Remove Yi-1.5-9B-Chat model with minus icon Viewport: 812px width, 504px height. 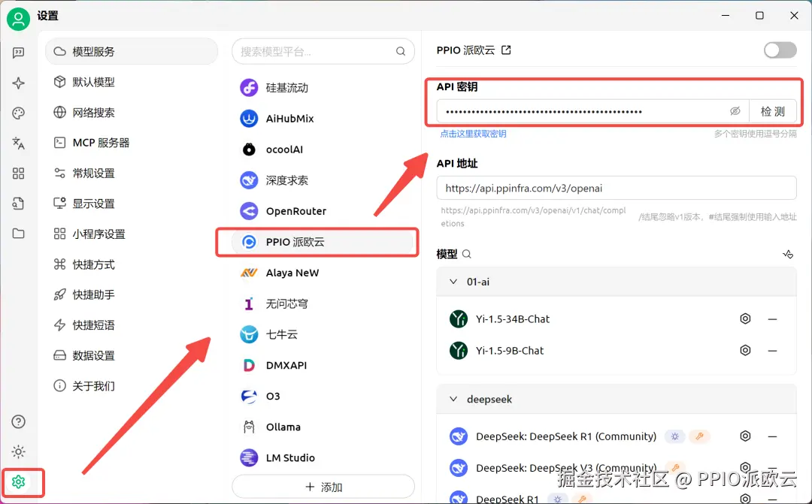[773, 351]
